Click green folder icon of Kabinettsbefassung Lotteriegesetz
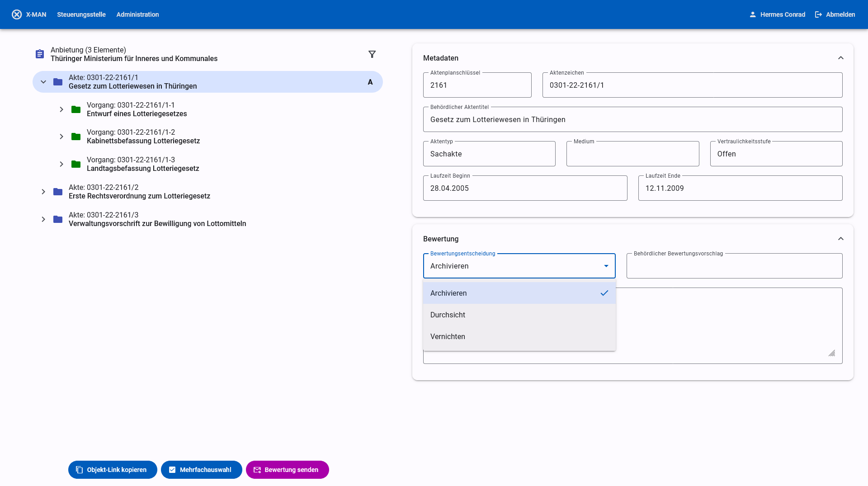This screenshot has width=868, height=486. (76, 137)
